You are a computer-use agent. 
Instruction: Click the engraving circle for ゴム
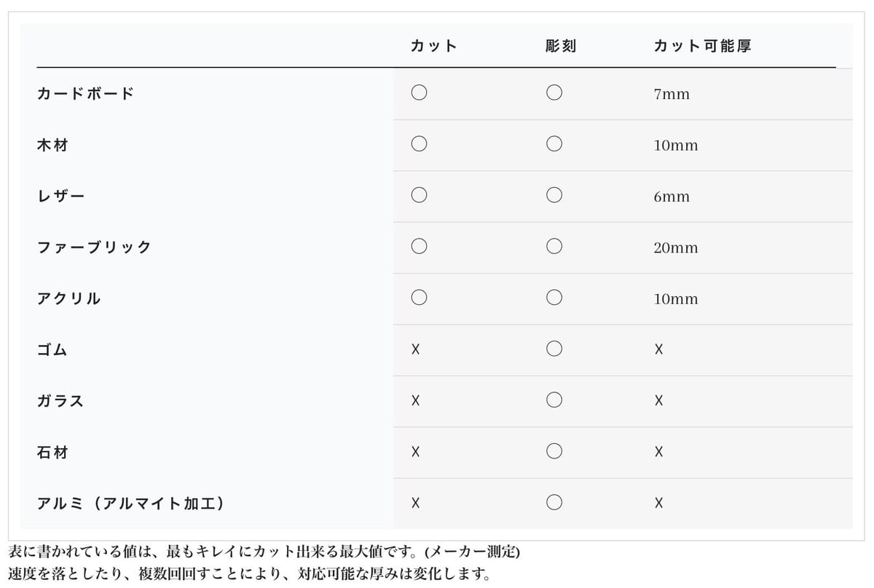coord(554,349)
